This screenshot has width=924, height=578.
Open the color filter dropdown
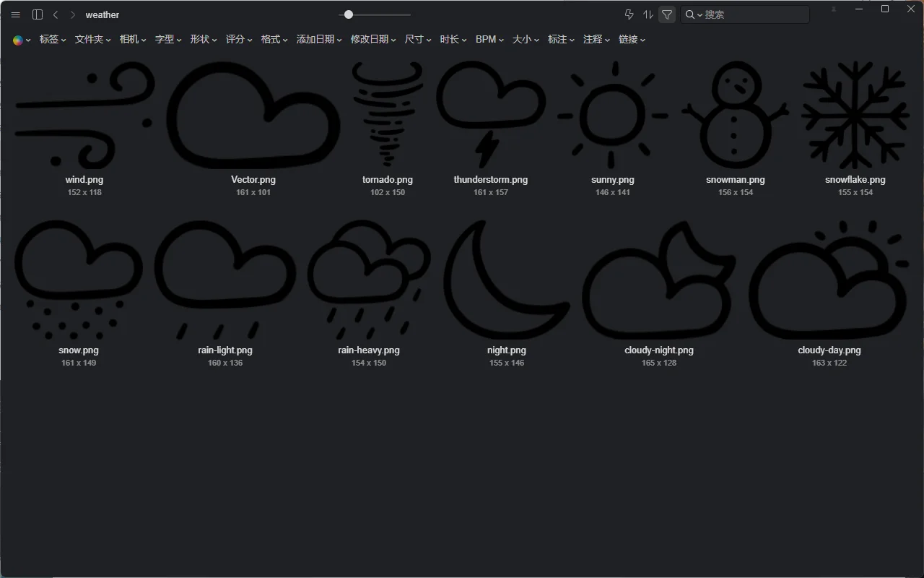22,40
